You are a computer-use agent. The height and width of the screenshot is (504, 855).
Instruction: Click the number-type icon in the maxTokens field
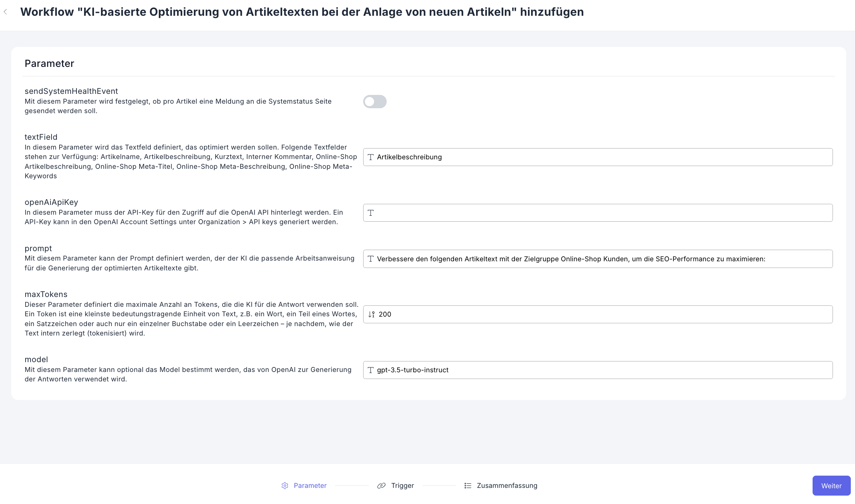pyautogui.click(x=371, y=314)
